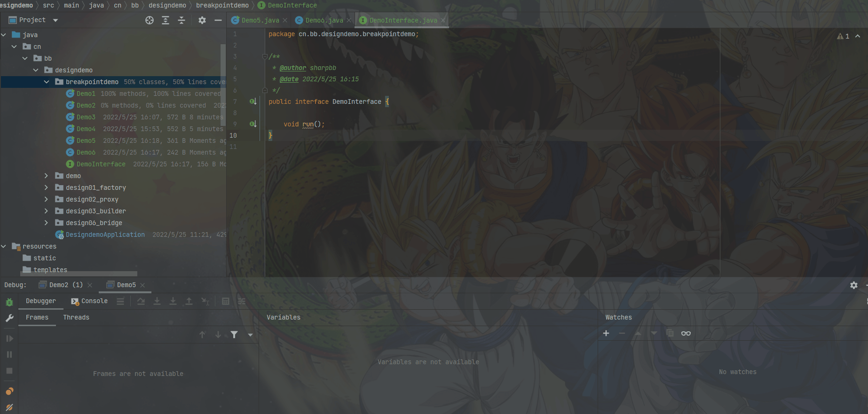Expand the demo package
The height and width of the screenshot is (414, 868).
coord(46,176)
